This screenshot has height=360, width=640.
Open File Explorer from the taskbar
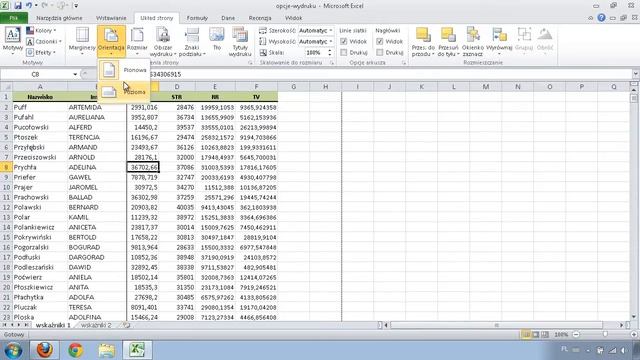tap(107, 350)
